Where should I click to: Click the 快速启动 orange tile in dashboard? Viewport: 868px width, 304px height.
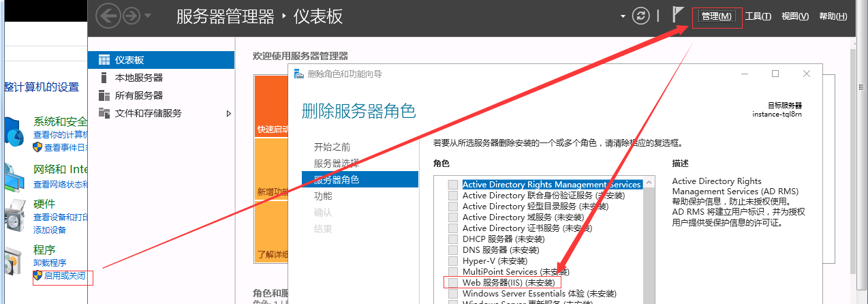coord(271,106)
